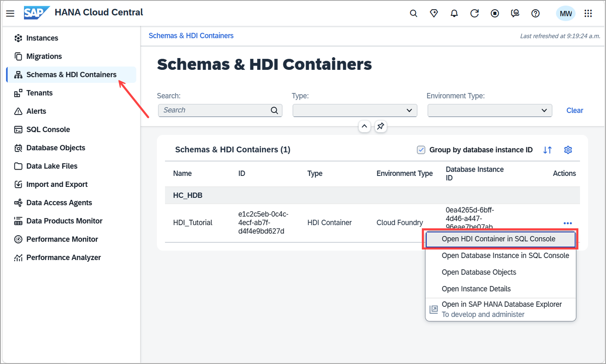Click the Cloud Foundry environment cell
This screenshot has width=606, height=364.
click(400, 223)
